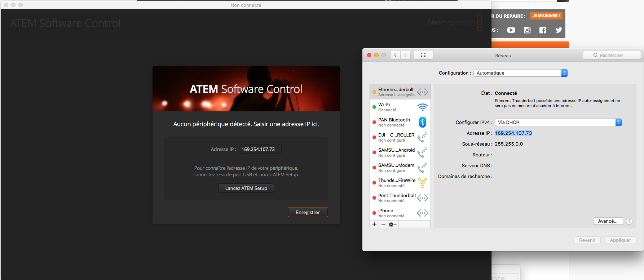Add a network service with plus button
This screenshot has width=644, height=280.
374,225
